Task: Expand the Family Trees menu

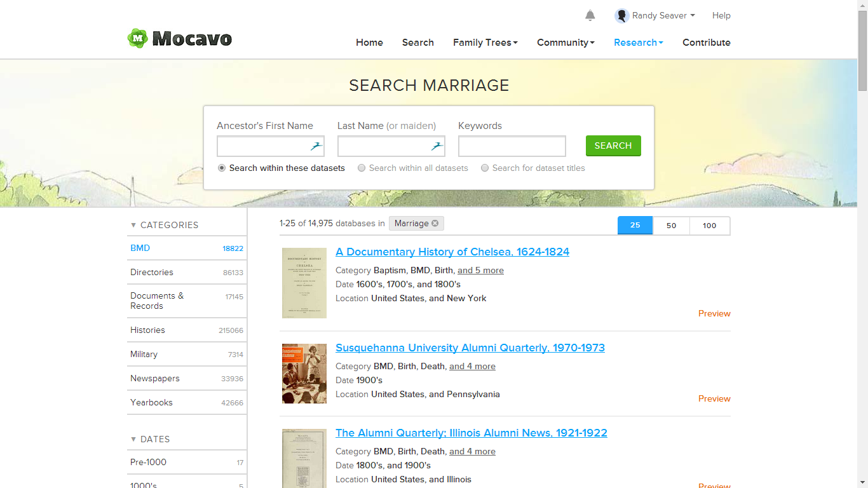Action: click(485, 43)
